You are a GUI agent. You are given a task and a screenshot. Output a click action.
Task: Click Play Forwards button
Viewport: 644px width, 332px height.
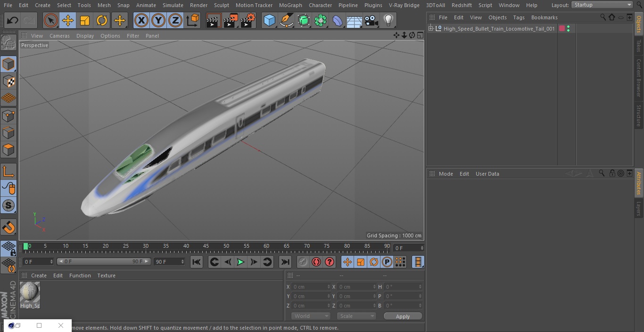click(x=240, y=262)
